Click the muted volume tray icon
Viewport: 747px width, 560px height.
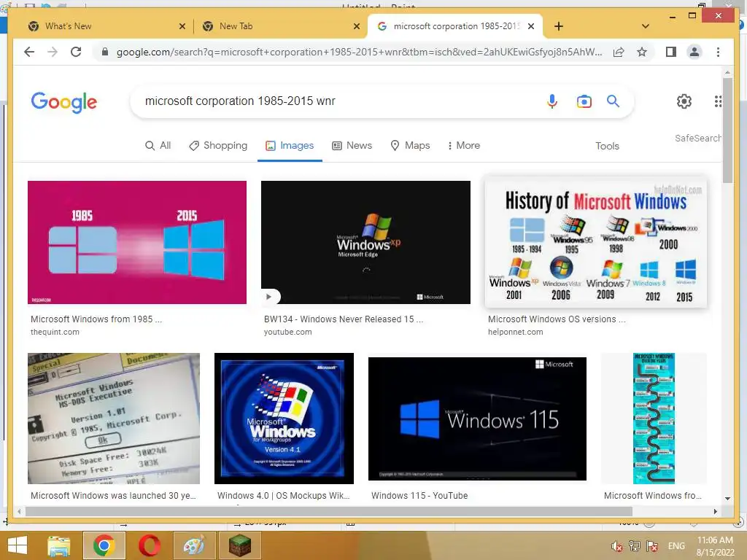pyautogui.click(x=616, y=546)
